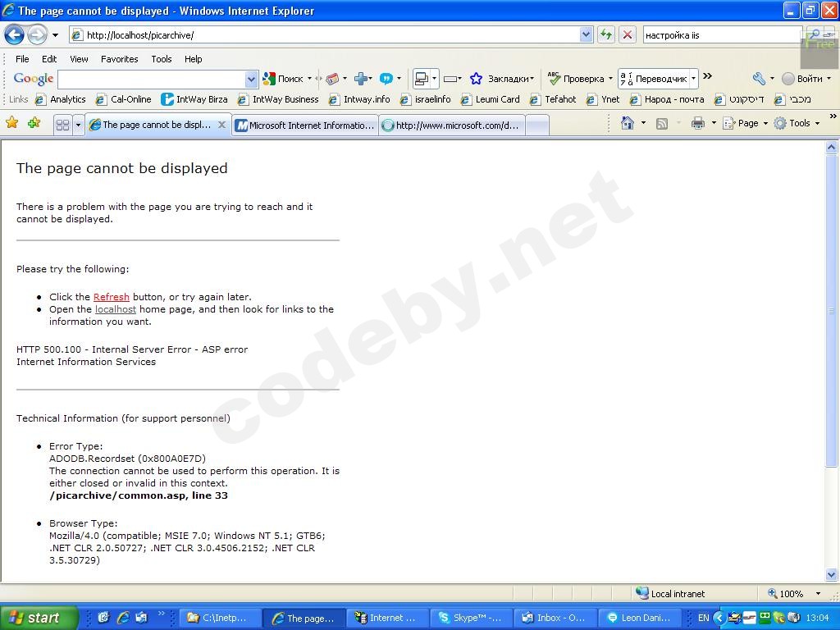Click the red Stop loading icon
840x630 pixels.
coord(628,35)
